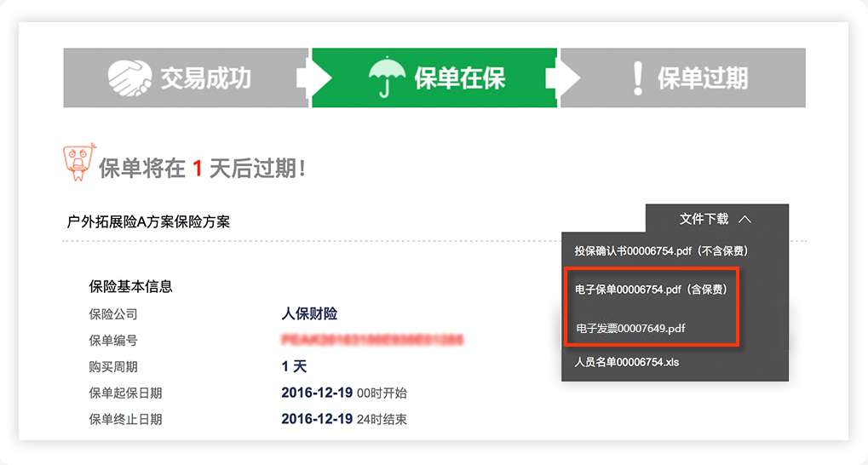Collapse the 文件下载 list with the chevron
This screenshot has width=868, height=465.
(745, 219)
